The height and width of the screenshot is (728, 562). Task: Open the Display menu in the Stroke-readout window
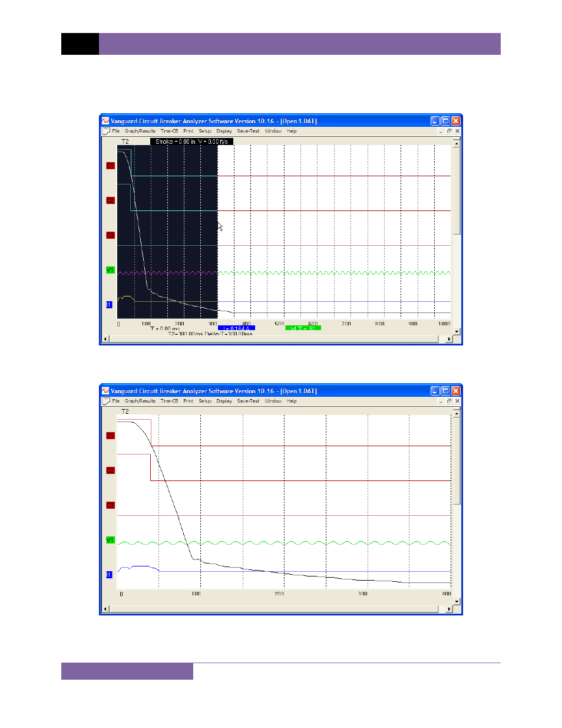pyautogui.click(x=224, y=131)
